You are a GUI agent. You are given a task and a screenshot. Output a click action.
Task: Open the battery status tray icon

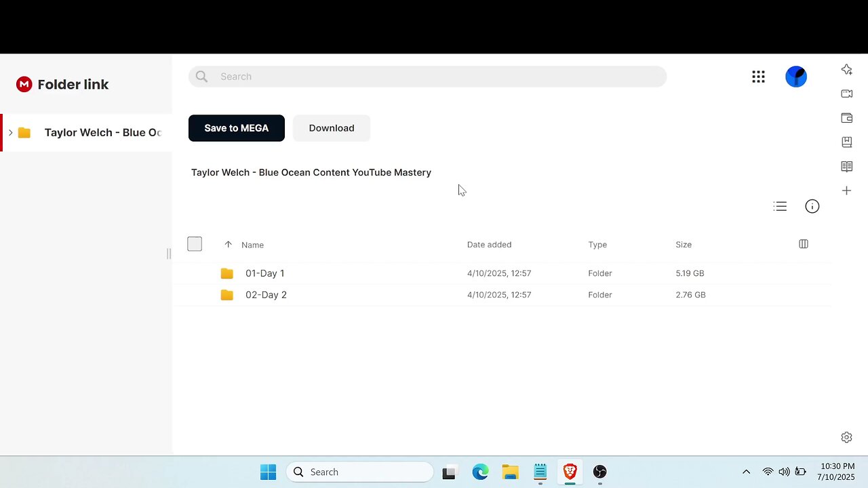[800, 472]
